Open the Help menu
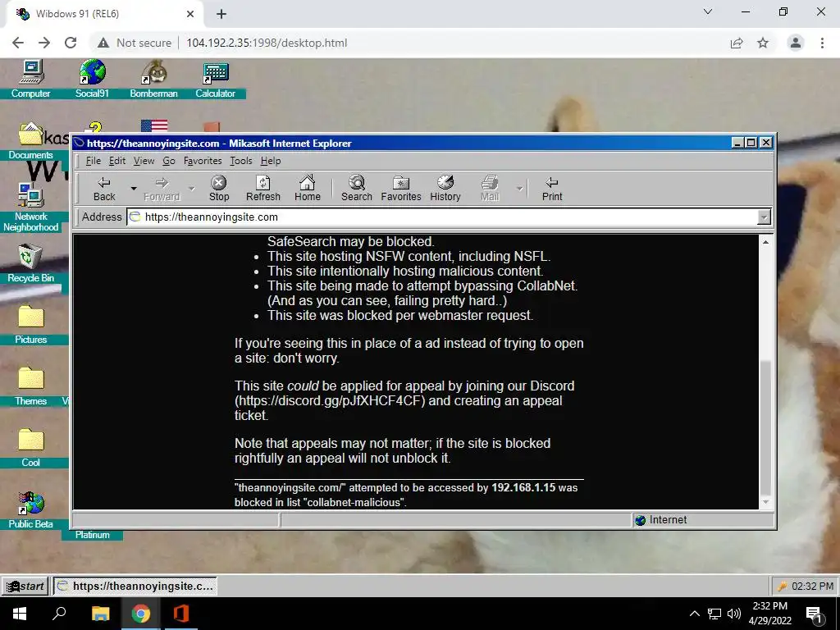The width and height of the screenshot is (840, 630). tap(271, 161)
